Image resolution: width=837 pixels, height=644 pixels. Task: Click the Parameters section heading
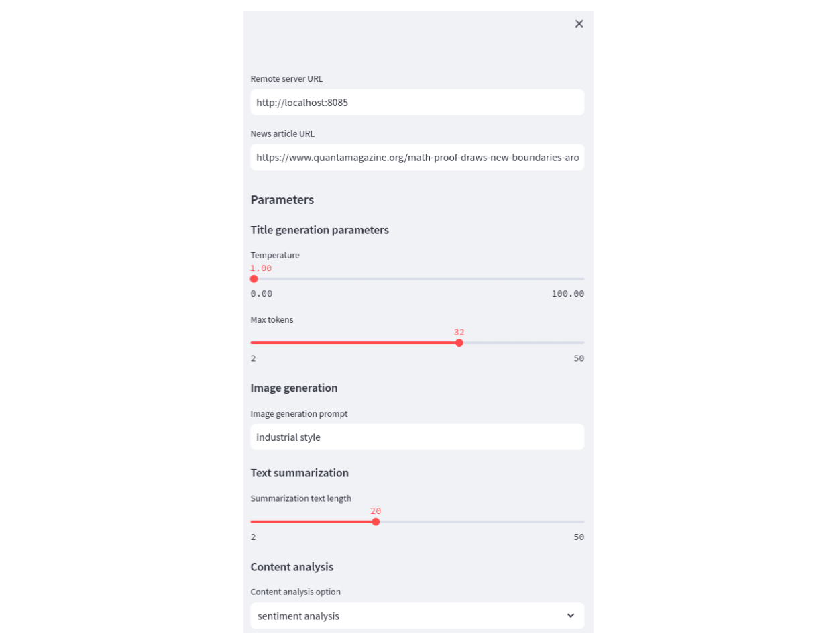pyautogui.click(x=282, y=199)
